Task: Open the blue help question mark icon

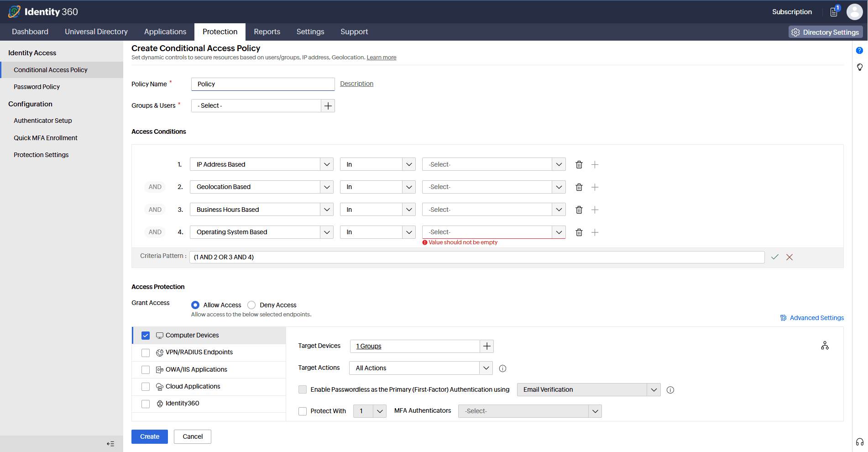Action: coord(859,50)
